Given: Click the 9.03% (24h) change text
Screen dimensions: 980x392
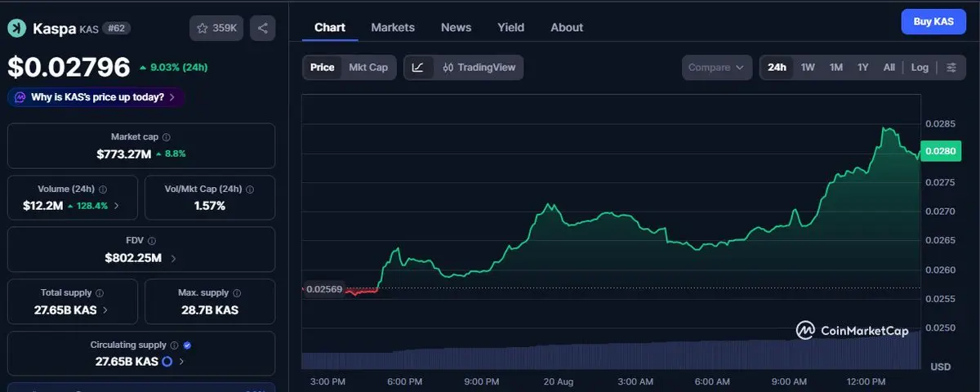Looking at the screenshot, I should (177, 67).
